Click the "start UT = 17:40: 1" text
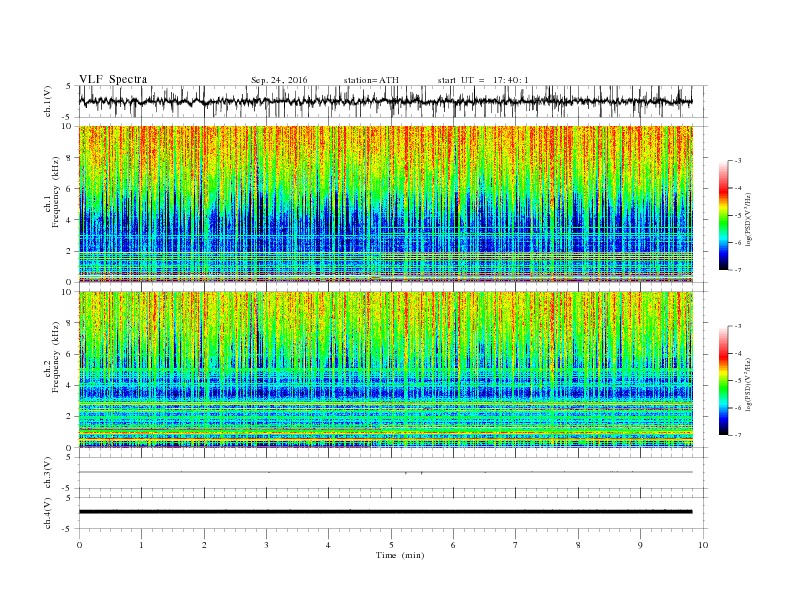The height and width of the screenshot is (612, 792). point(483,80)
